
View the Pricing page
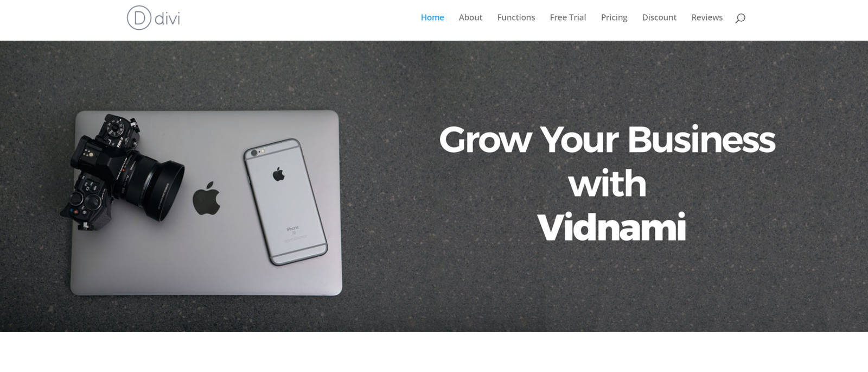pyautogui.click(x=614, y=17)
